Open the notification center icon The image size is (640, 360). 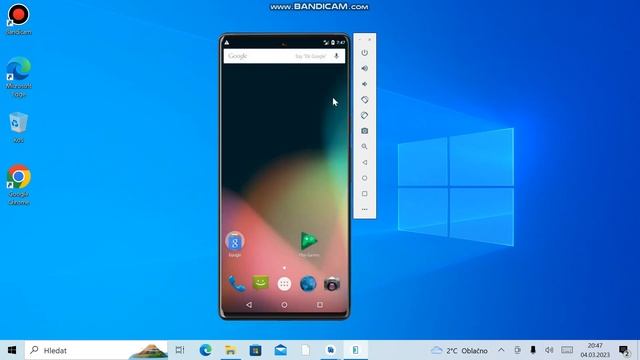(x=624, y=350)
